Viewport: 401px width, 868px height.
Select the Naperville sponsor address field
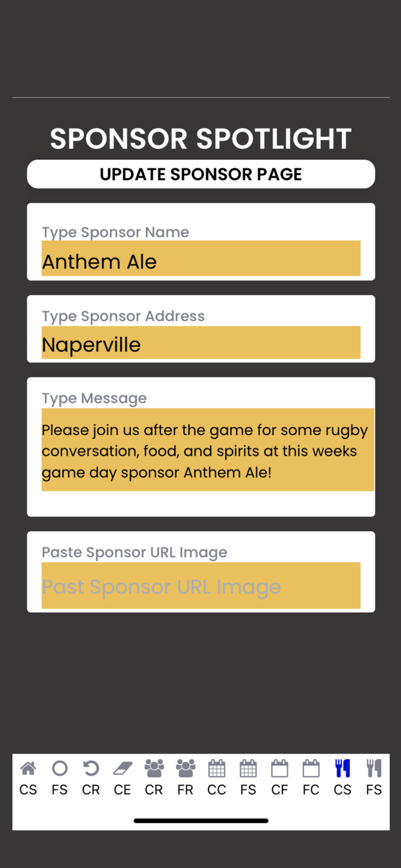(x=200, y=344)
